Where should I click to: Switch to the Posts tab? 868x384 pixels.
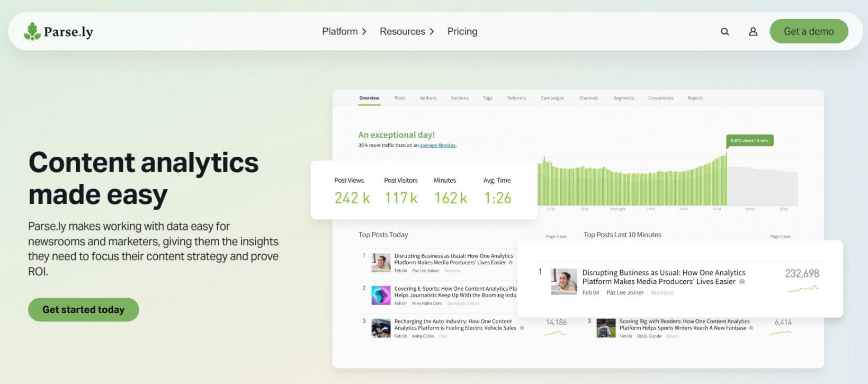coord(400,98)
